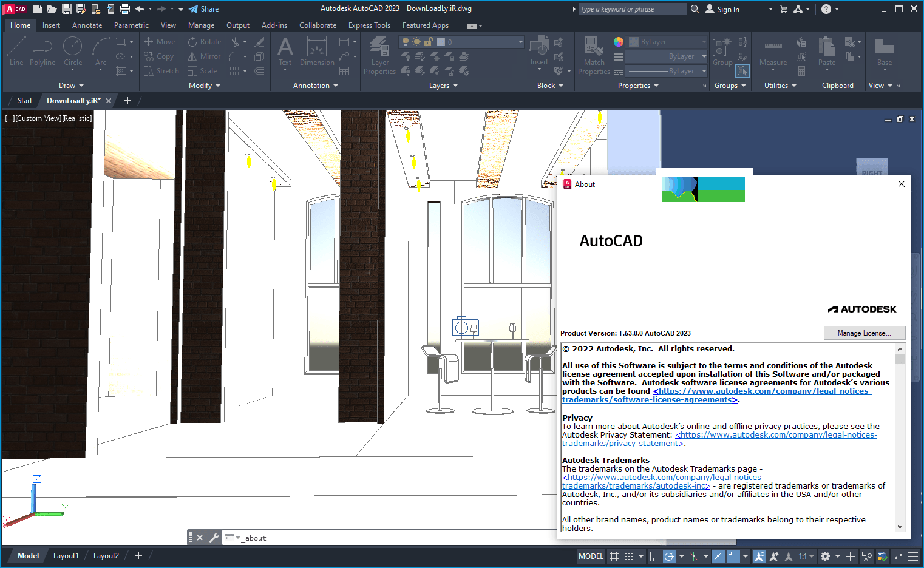Viewport: 924px width, 568px height.
Task: Click the Open file folder icon
Action: click(x=52, y=9)
